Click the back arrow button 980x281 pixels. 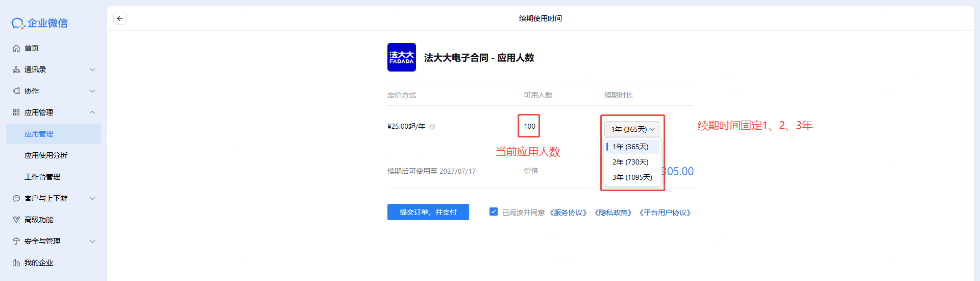point(120,18)
